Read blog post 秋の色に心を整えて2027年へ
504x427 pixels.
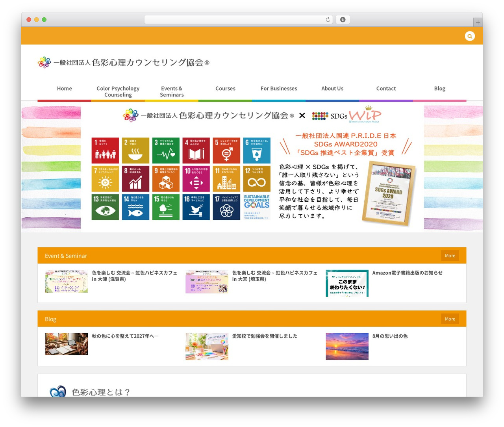(125, 336)
